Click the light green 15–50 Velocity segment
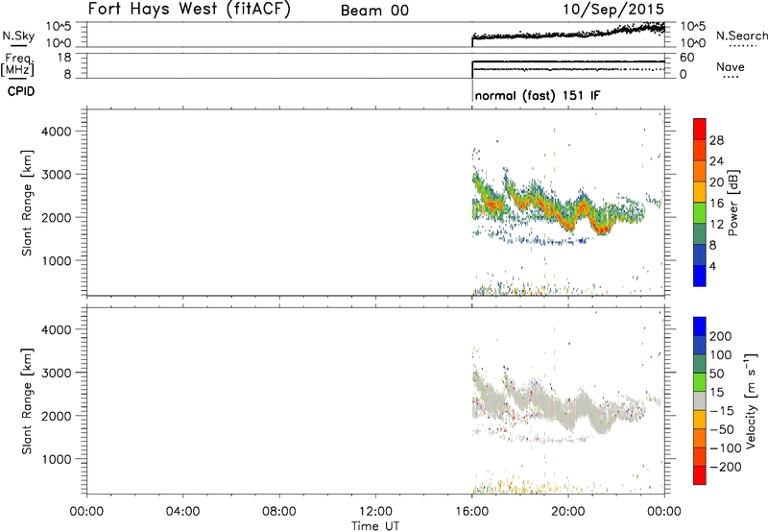This screenshot has width=768, height=532. tap(700, 382)
